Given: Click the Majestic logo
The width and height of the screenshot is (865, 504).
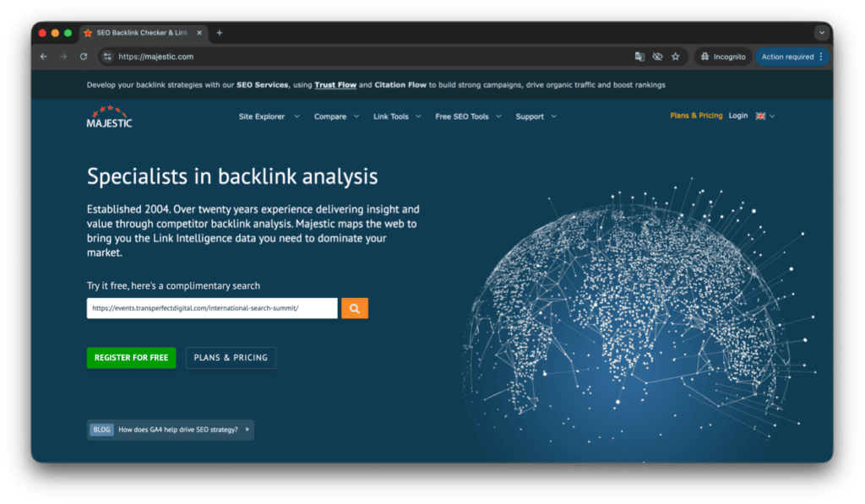Looking at the screenshot, I should click(x=109, y=117).
